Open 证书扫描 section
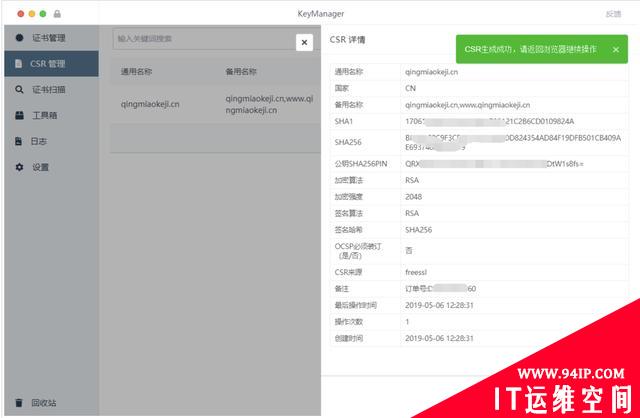 (51, 89)
